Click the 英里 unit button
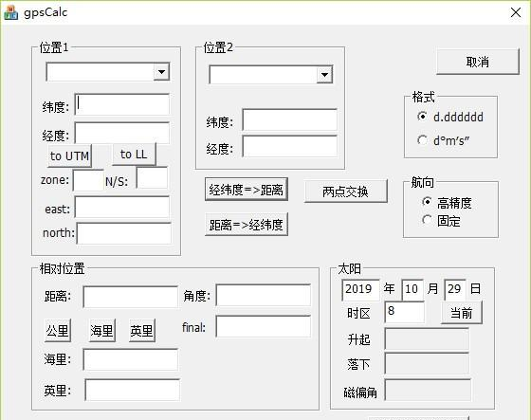Image resolution: width=531 pixels, height=420 pixels. [142, 330]
